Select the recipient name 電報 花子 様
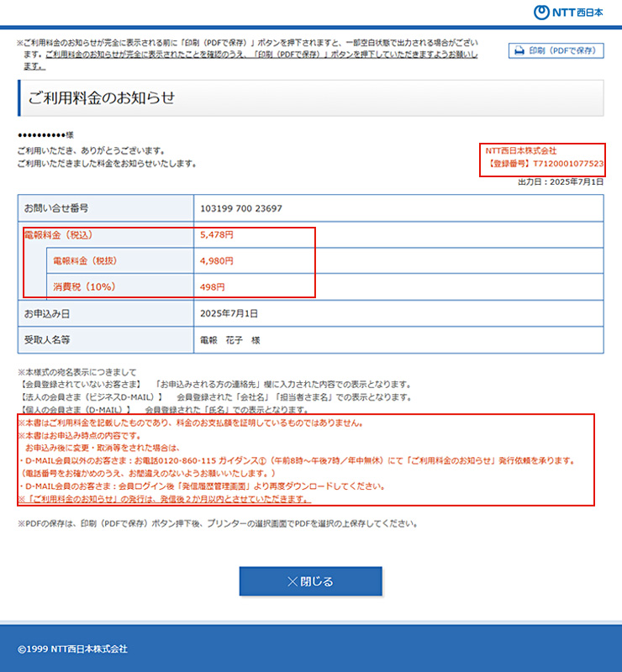The image size is (622, 672). click(x=229, y=340)
